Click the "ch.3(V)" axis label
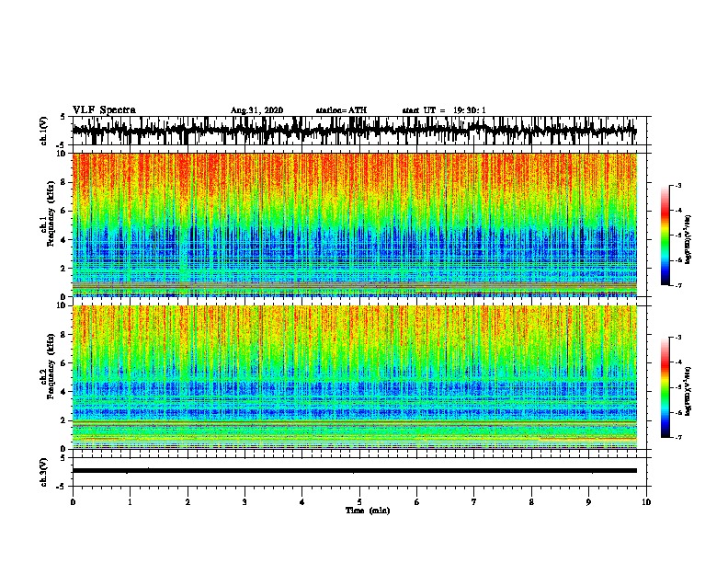The width and height of the screenshot is (728, 563). pos(44,472)
